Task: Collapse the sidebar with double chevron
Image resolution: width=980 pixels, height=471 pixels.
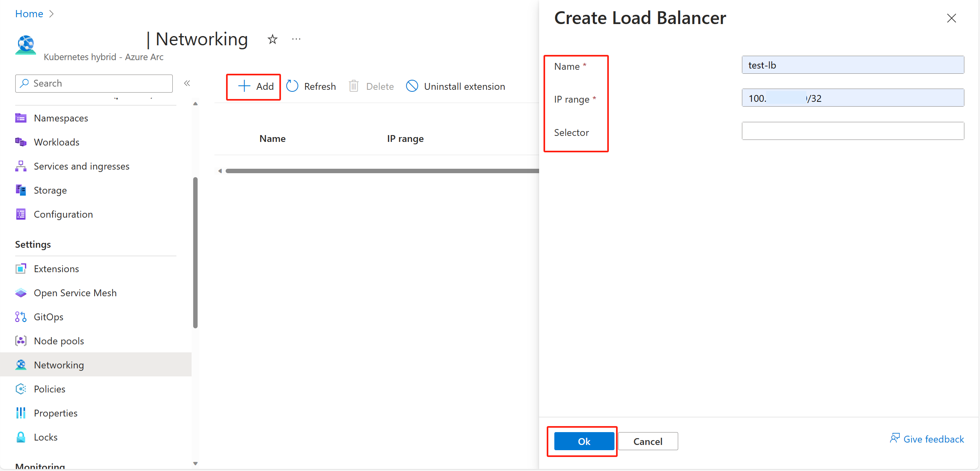Action: tap(187, 83)
